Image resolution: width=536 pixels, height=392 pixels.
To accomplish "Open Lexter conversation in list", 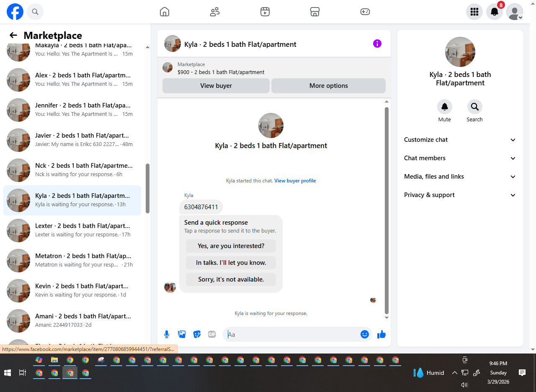I will pos(72,230).
